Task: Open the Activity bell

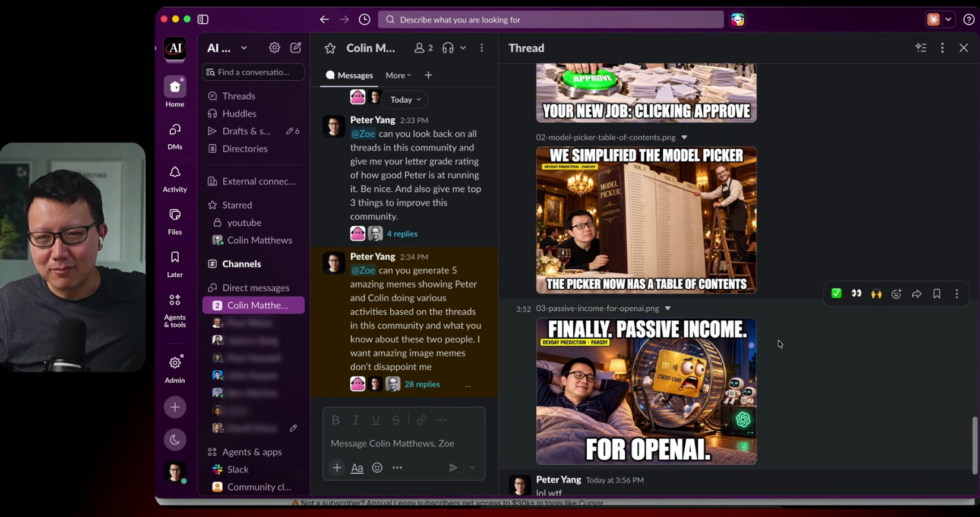Action: point(175,178)
